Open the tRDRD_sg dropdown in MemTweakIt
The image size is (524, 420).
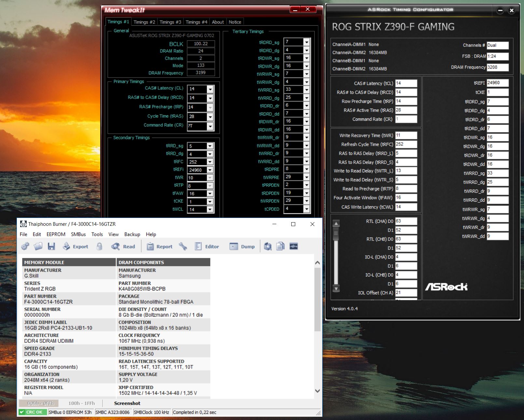307,42
